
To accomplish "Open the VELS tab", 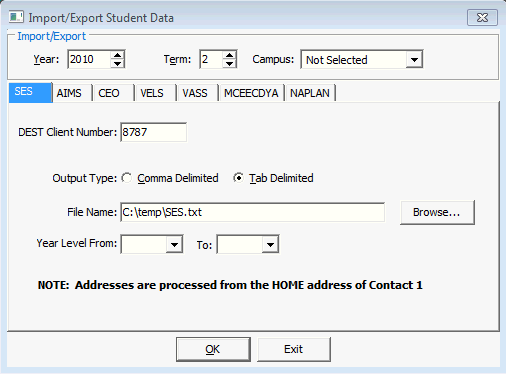I will click(155, 93).
